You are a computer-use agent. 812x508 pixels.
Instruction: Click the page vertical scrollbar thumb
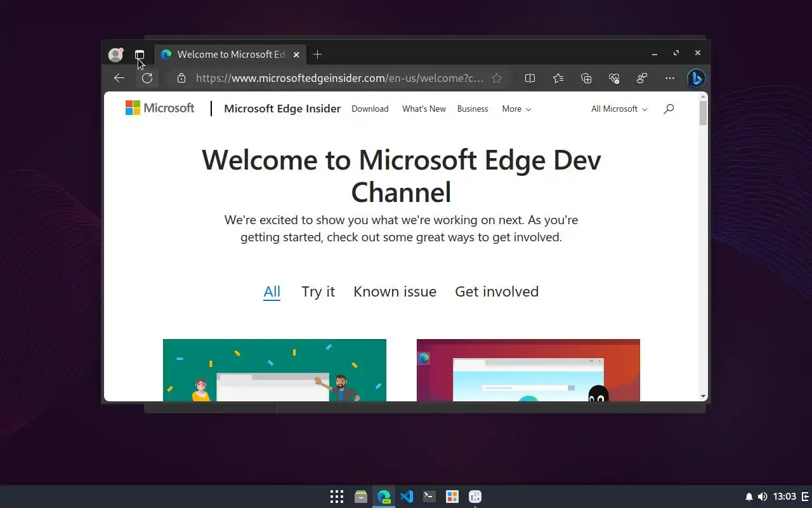coord(703,112)
